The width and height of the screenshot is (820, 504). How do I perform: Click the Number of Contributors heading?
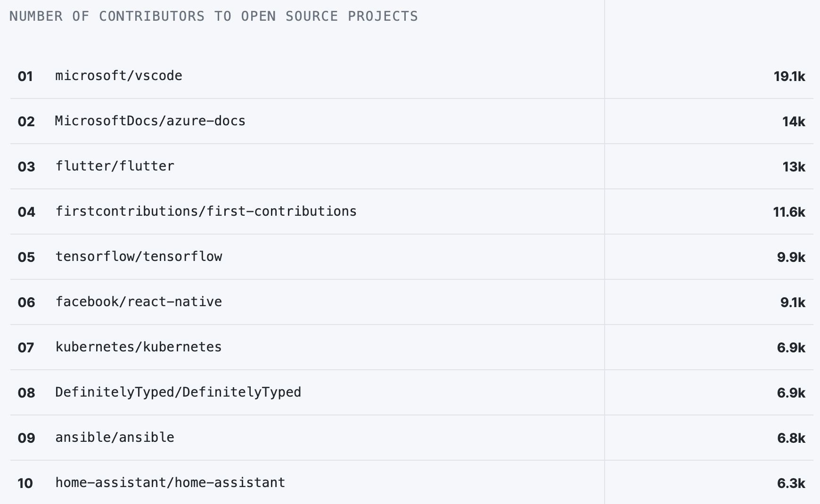coord(213,16)
